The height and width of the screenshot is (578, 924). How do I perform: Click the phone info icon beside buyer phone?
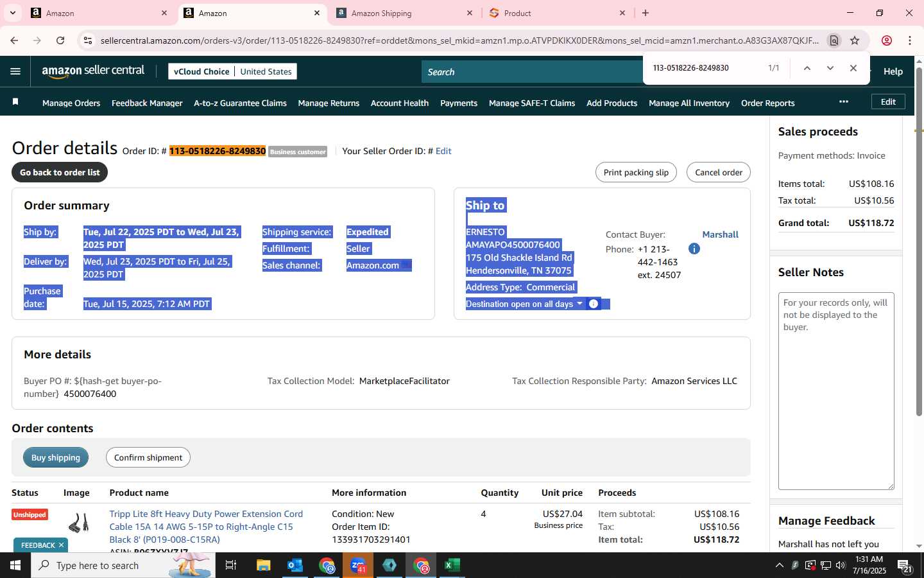pos(694,249)
